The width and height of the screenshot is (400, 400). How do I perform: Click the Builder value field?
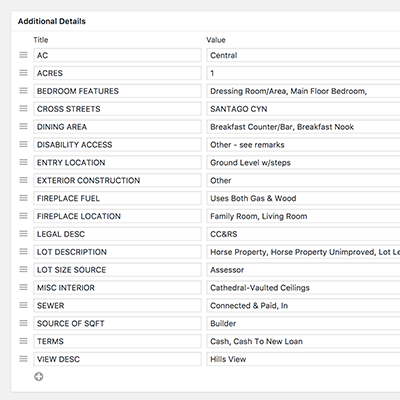click(303, 323)
